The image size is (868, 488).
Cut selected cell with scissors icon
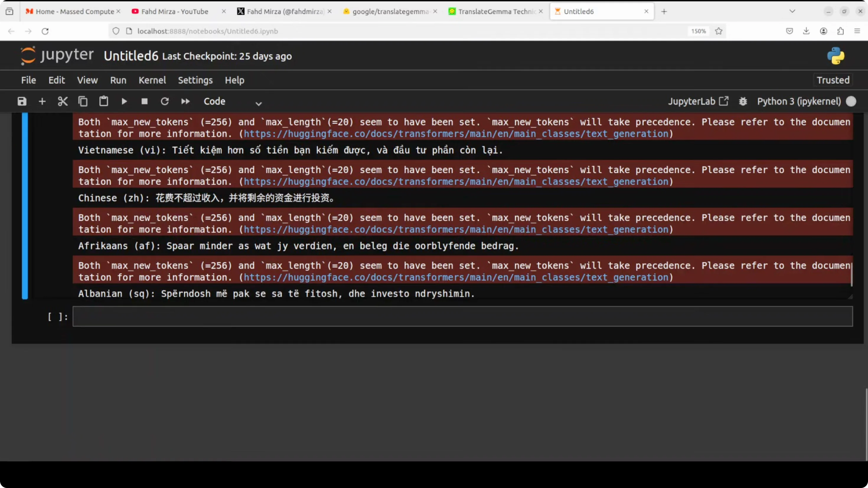[x=63, y=101]
